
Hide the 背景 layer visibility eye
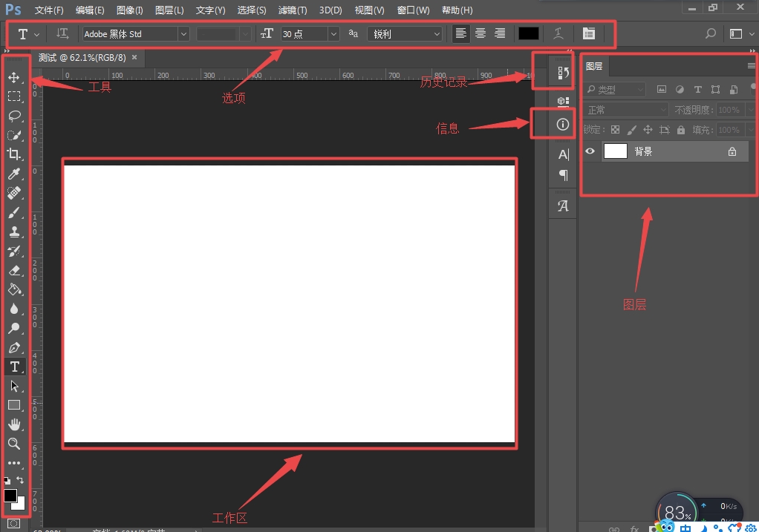[x=590, y=151]
